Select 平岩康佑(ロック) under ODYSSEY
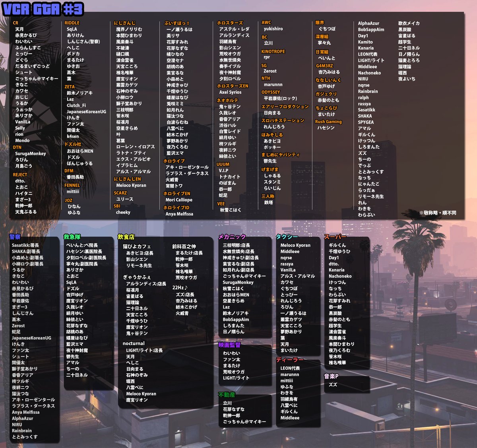The height and width of the screenshot is (448, 477). 281,98
